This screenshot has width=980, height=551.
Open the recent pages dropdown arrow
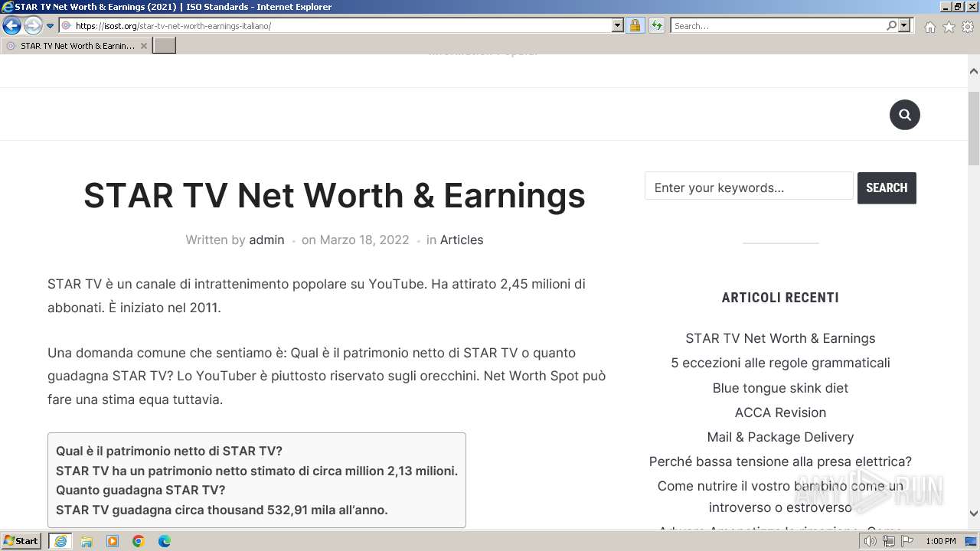[x=51, y=26]
